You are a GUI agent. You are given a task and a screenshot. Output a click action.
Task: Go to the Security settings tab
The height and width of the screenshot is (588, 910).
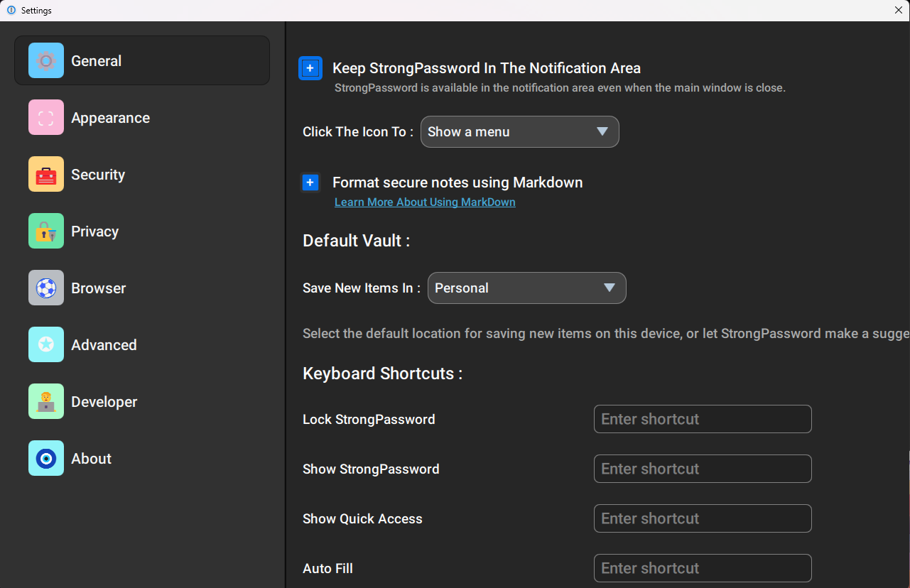(98, 175)
